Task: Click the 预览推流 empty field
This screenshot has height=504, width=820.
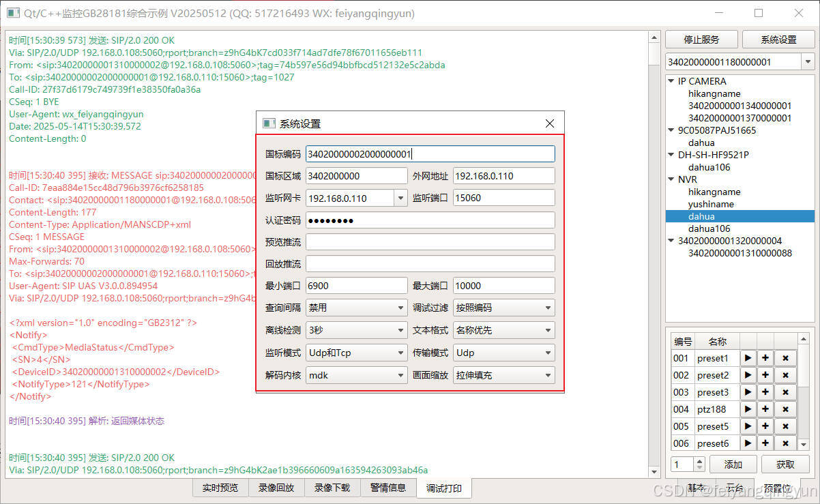Action: 430,242
